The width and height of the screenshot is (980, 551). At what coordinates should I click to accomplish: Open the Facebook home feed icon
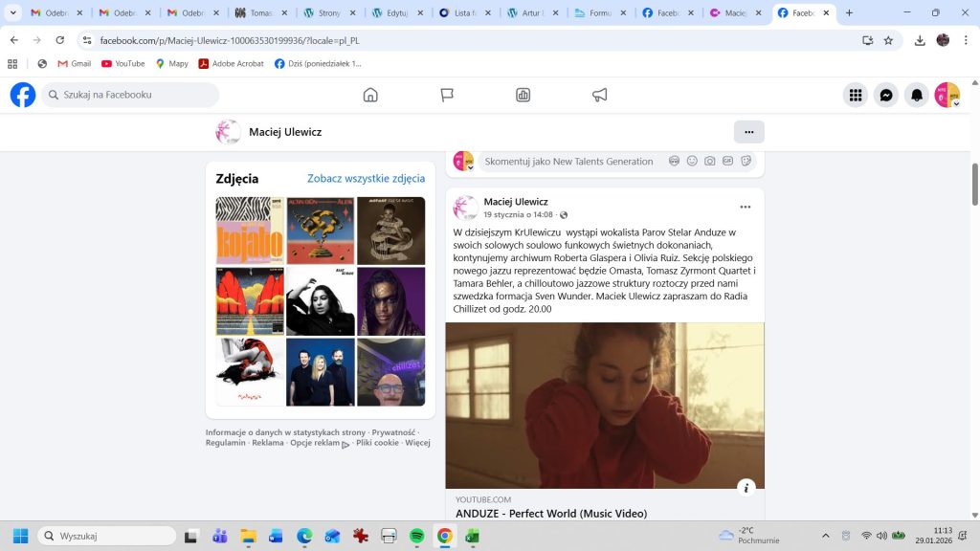(x=370, y=95)
